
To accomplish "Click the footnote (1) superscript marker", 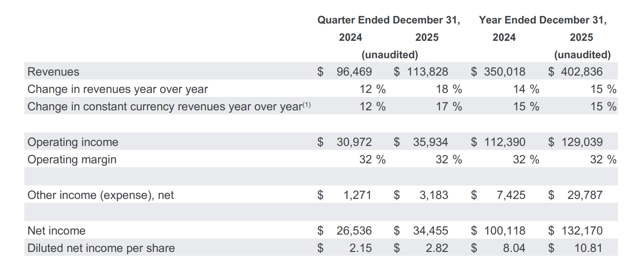I will point(306,104).
